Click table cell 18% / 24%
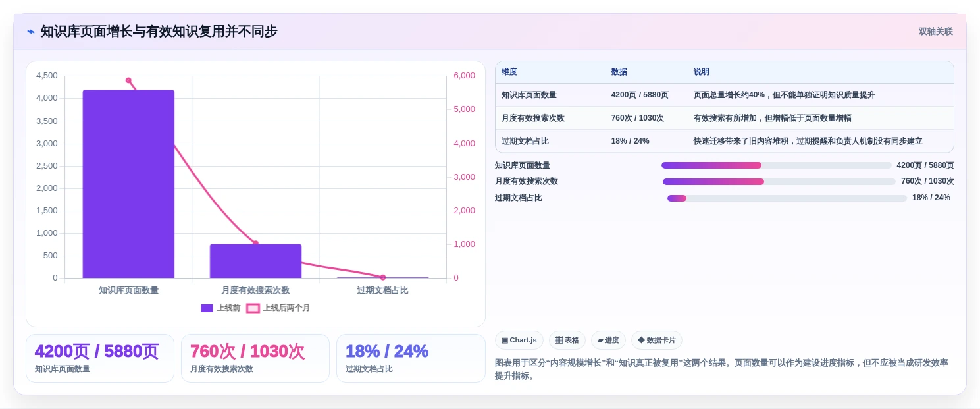980x409 pixels. pos(630,141)
